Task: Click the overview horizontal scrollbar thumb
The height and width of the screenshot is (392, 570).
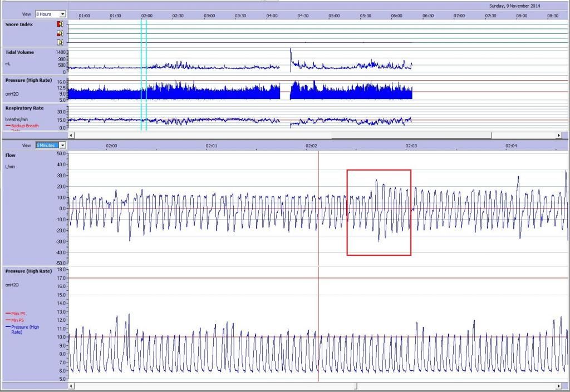Action: tap(412, 135)
